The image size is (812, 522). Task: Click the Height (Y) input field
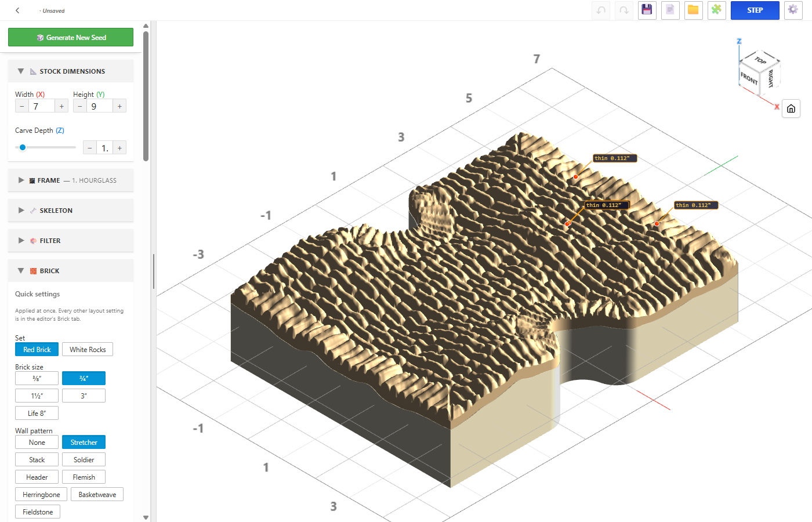100,106
